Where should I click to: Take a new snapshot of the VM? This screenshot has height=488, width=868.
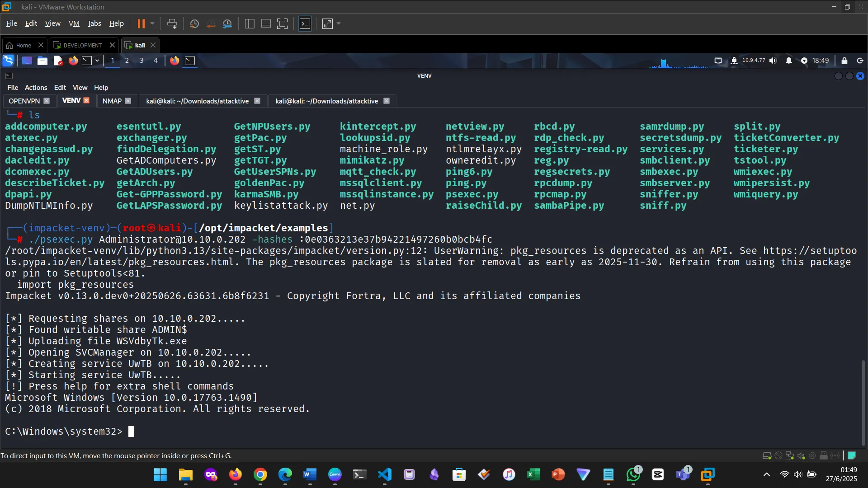coord(194,23)
